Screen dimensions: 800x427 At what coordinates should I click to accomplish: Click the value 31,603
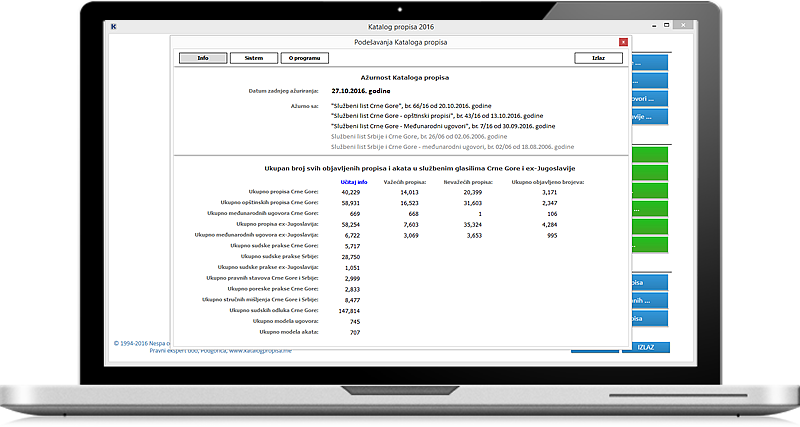tap(472, 203)
